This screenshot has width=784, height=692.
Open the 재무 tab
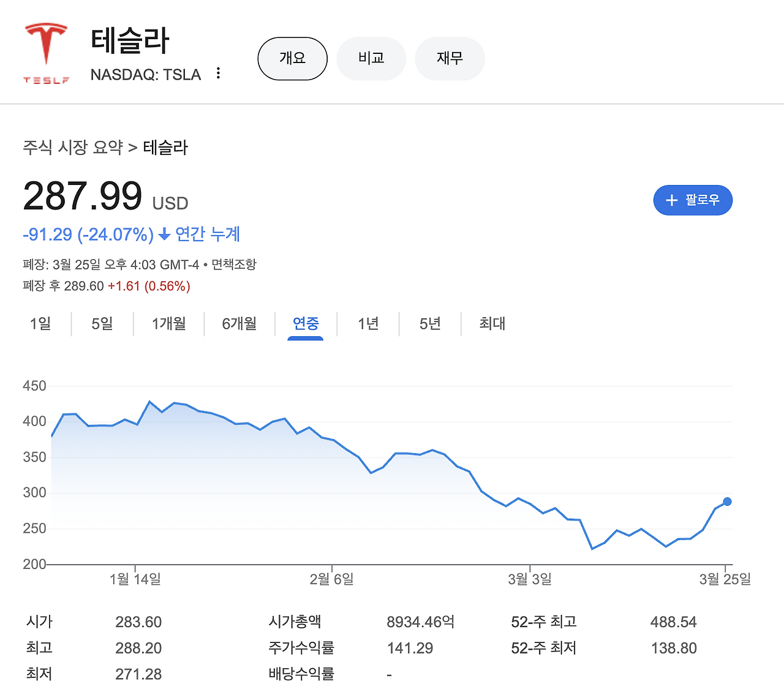pyautogui.click(x=450, y=58)
